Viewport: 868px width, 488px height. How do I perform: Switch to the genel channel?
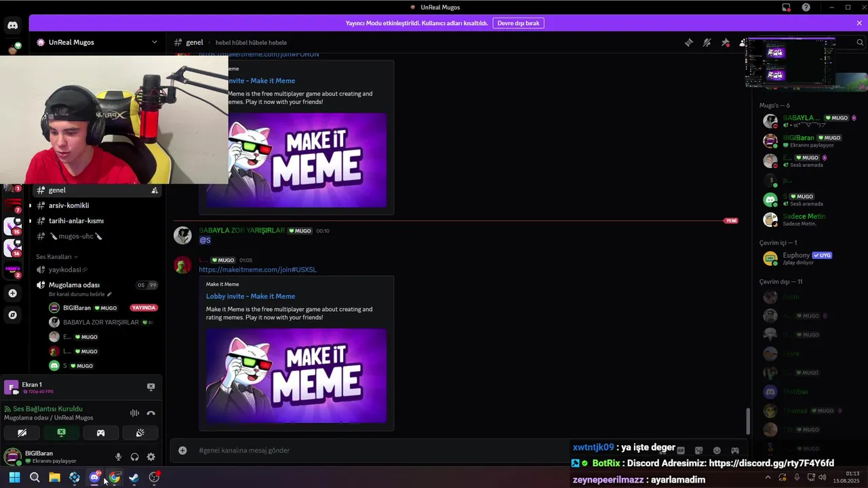click(x=96, y=190)
